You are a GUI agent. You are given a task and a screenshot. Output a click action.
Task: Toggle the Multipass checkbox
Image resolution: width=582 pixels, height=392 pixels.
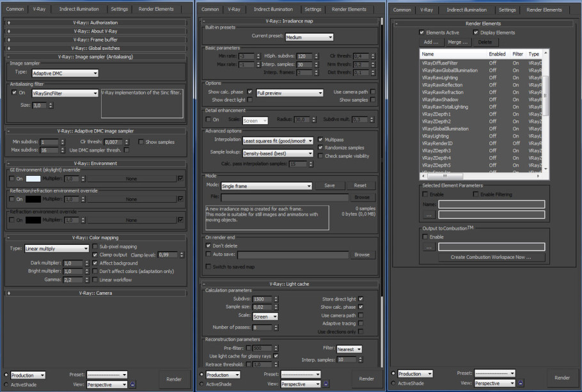[320, 139]
